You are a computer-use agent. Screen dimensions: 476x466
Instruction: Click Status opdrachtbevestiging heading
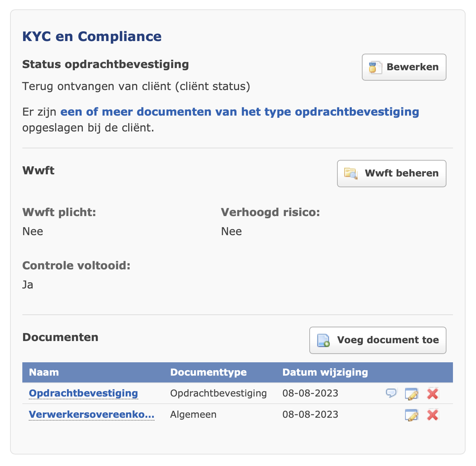(x=105, y=64)
